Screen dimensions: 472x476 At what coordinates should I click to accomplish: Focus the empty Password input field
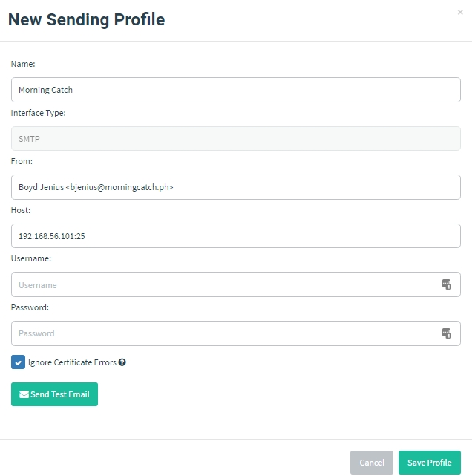[x=223, y=333]
